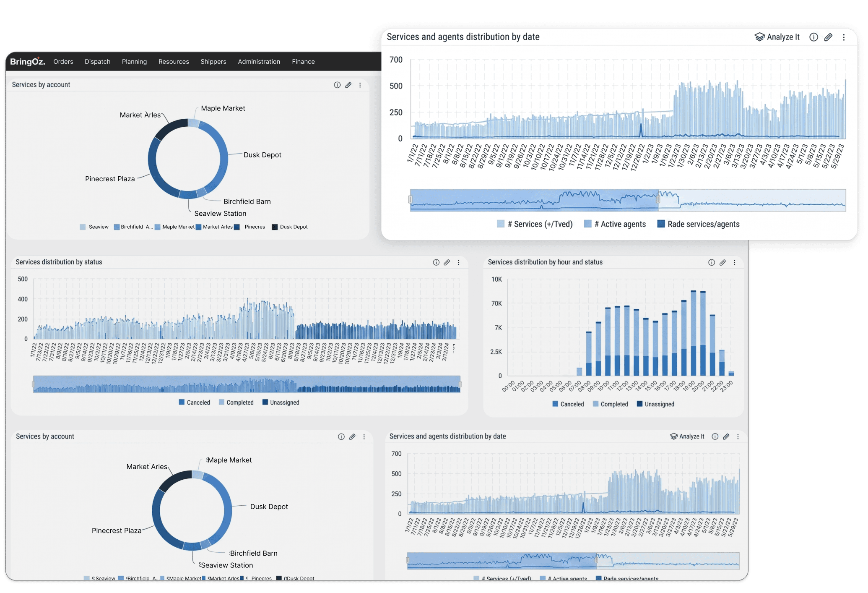Open the Finance menu

pos(304,62)
